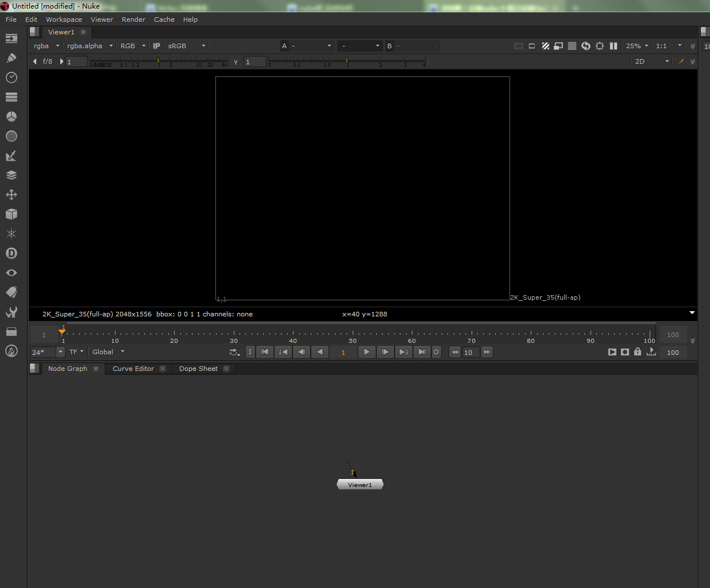Open the TF timecode display dropdown
Viewport: 710px width, 588px height.
pyautogui.click(x=76, y=352)
